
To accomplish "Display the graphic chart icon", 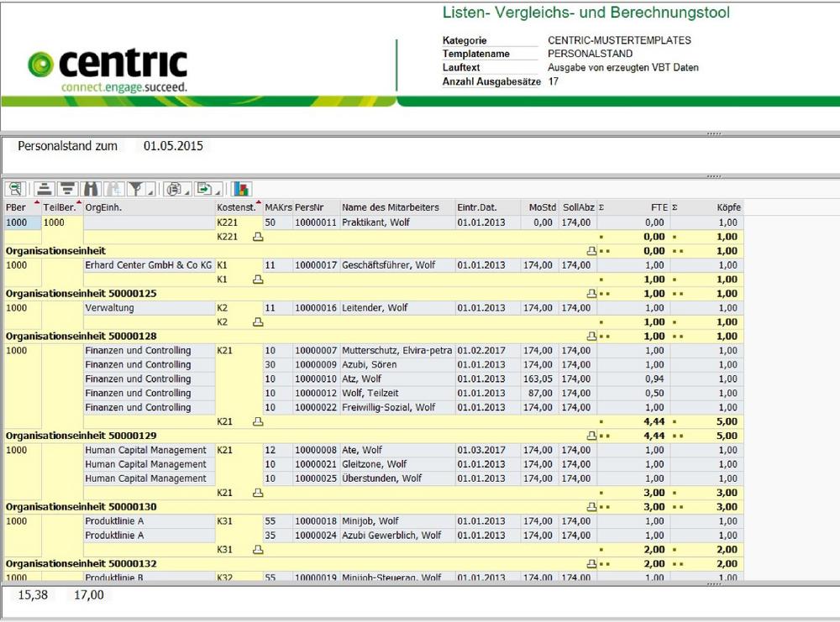I will (241, 189).
